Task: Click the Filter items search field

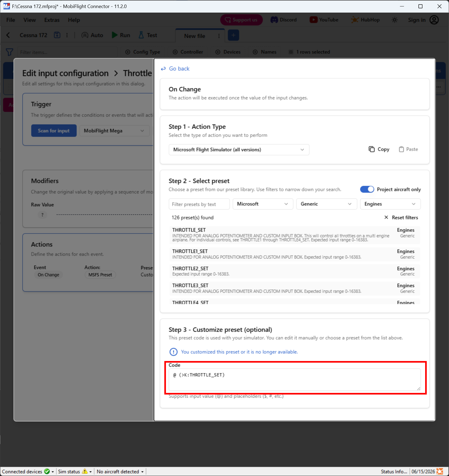Action: point(67,52)
